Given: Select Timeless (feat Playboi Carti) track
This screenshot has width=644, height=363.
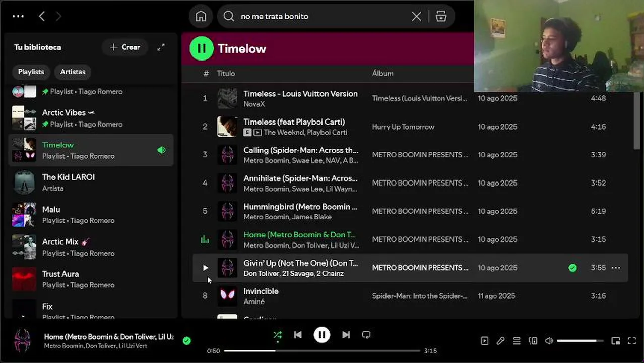Looking at the screenshot, I should tap(294, 122).
